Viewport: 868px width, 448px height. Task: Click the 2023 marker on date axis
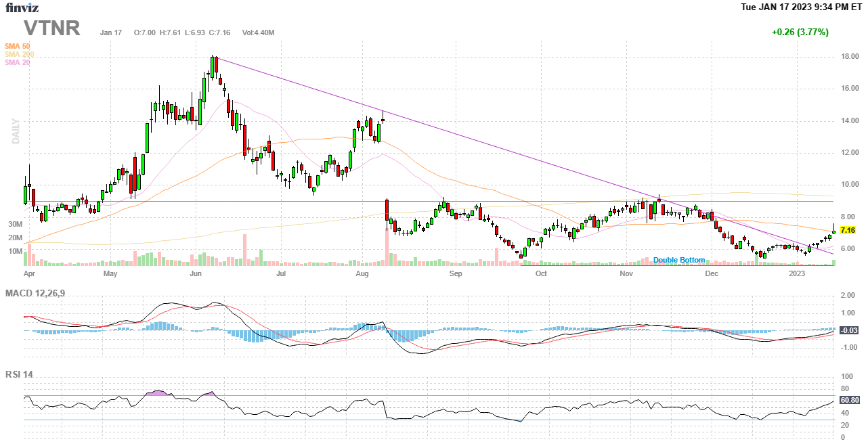(797, 274)
